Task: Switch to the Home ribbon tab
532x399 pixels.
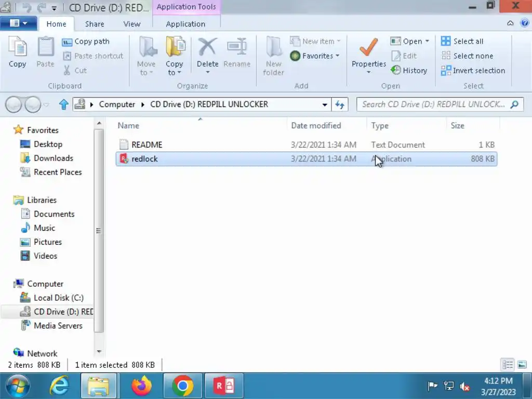Action: click(x=56, y=24)
